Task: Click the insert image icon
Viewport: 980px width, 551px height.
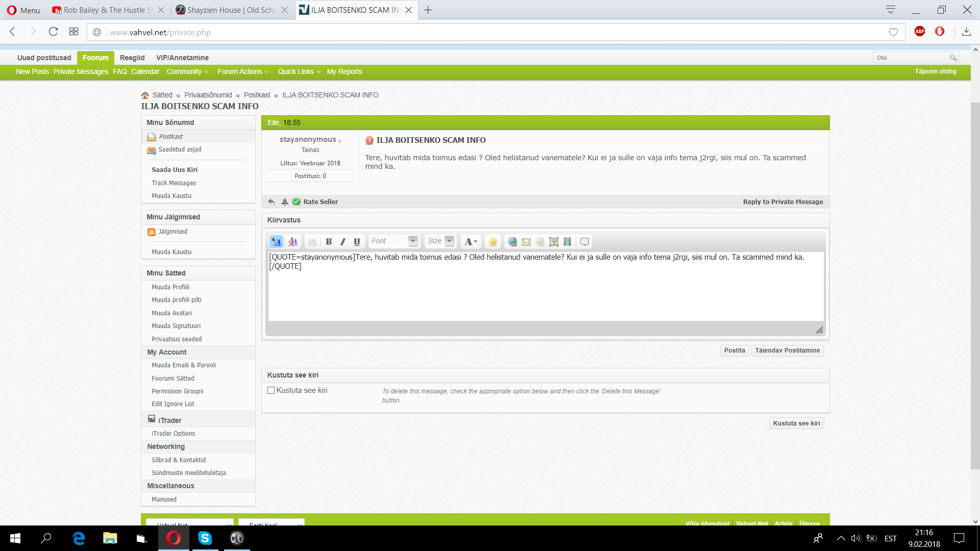Action: click(x=554, y=241)
